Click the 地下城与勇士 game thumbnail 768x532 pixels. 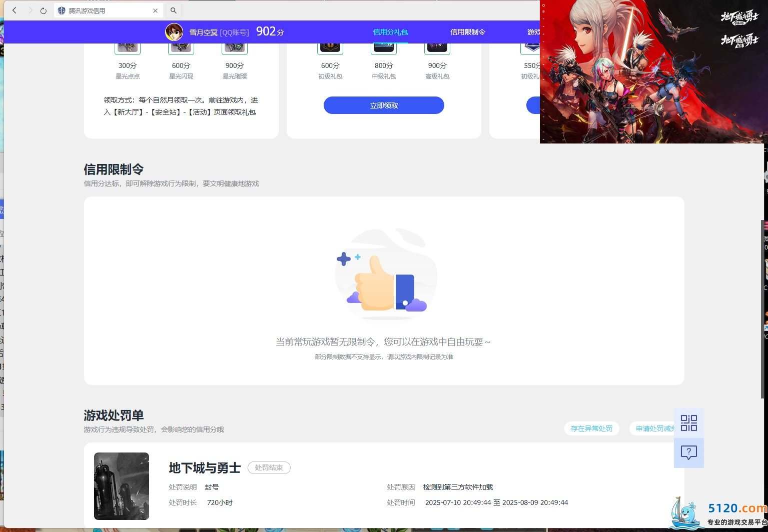[x=122, y=486]
